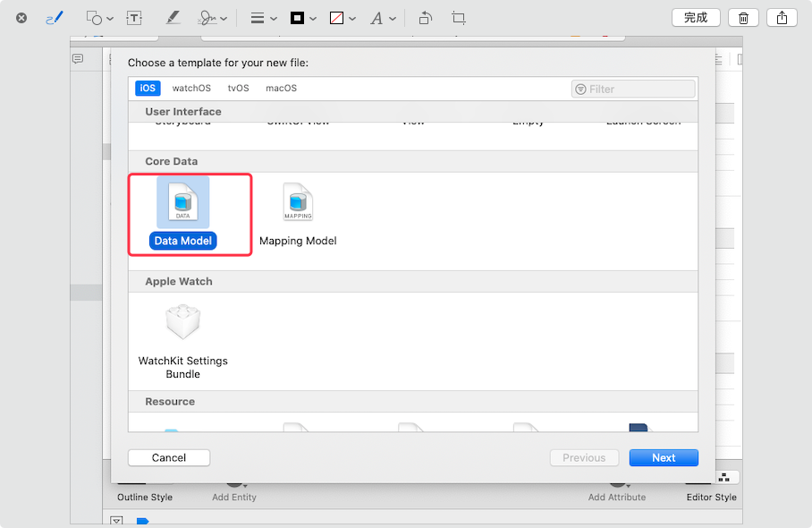The image size is (812, 528).
Task: Open the Border Color picker
Action: point(303,18)
